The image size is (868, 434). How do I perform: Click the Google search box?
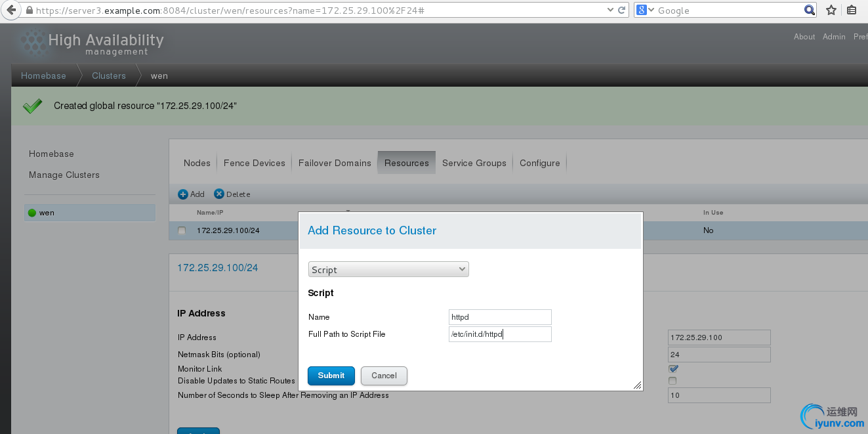(x=730, y=11)
